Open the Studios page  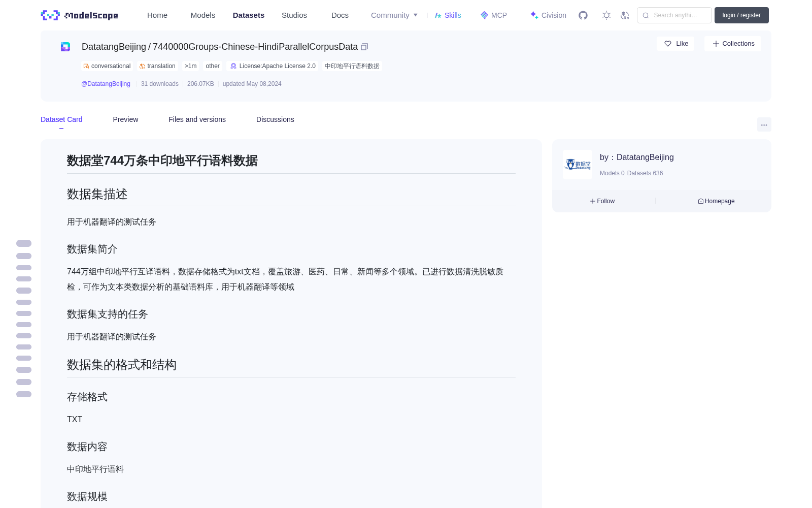click(x=294, y=15)
